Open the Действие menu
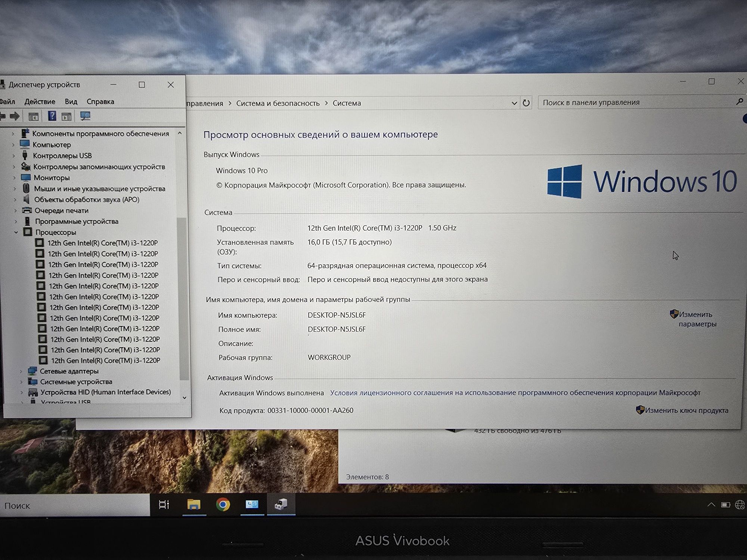The width and height of the screenshot is (747, 560). point(40,102)
